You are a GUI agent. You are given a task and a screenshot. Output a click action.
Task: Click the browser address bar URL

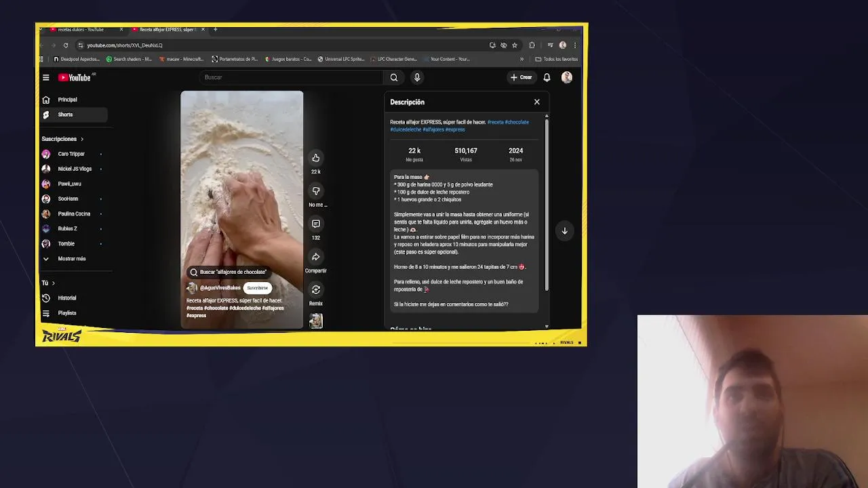point(125,45)
